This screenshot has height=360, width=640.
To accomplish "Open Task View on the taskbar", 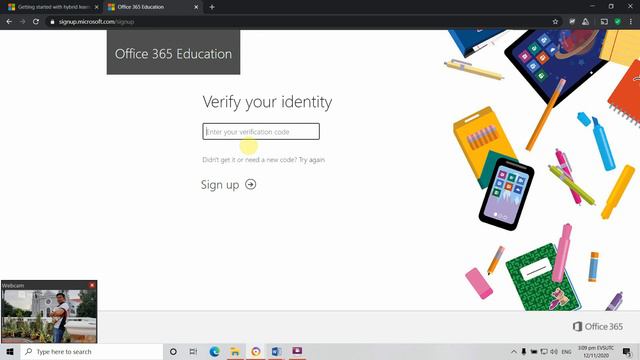I will (x=193, y=351).
